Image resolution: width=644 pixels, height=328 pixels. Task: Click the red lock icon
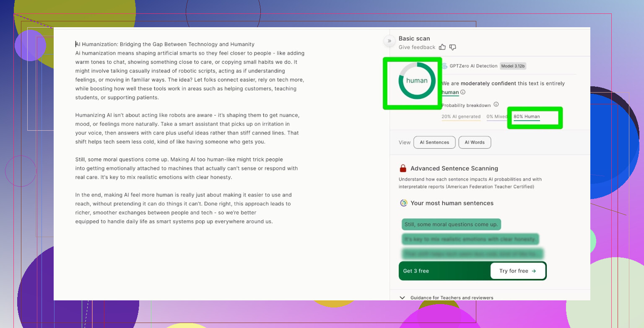click(403, 168)
